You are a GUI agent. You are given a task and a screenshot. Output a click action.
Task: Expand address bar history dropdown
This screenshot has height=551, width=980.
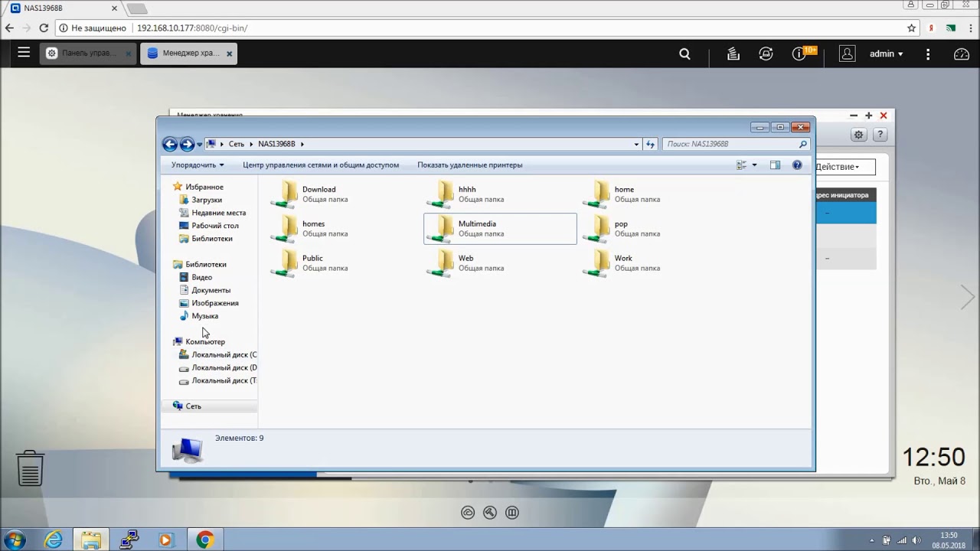tap(636, 144)
